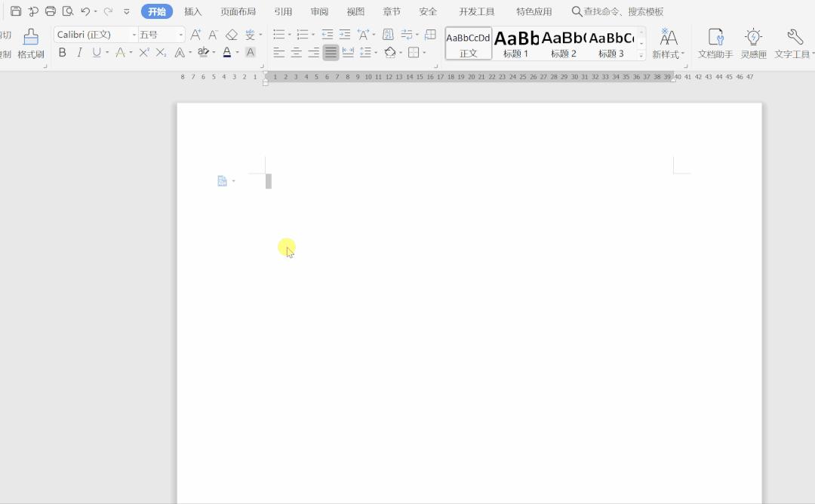Use the Format Painter (格式刷) brush
The height and width of the screenshot is (504, 815).
tap(31, 44)
